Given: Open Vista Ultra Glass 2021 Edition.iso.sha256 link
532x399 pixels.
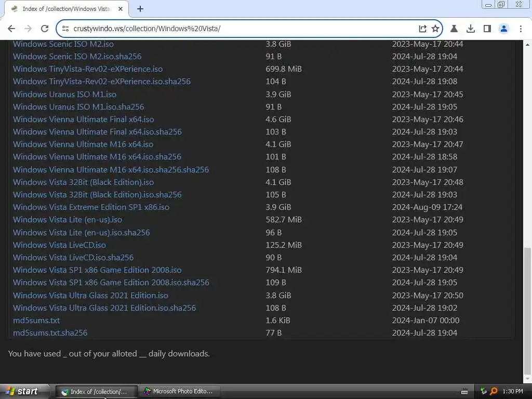Looking at the screenshot, I should [x=104, y=308].
